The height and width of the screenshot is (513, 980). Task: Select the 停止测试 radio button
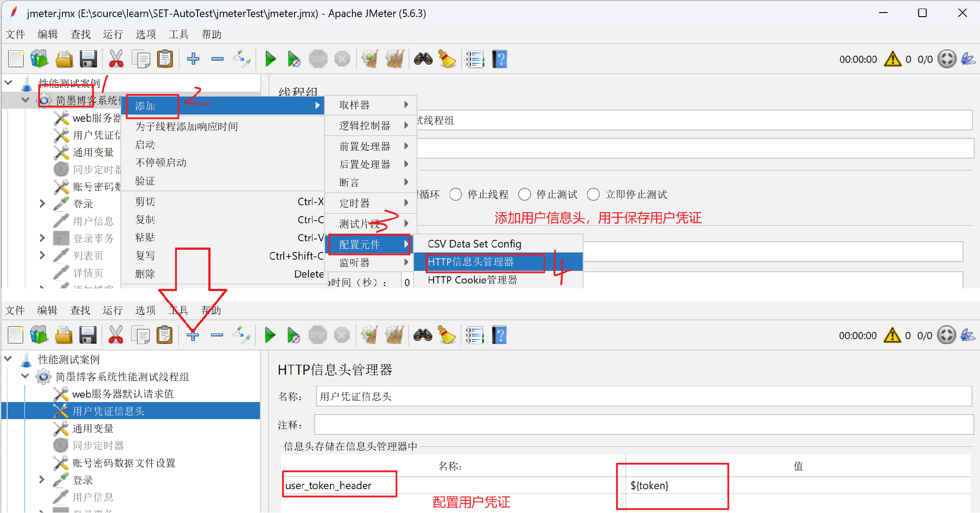(x=524, y=195)
